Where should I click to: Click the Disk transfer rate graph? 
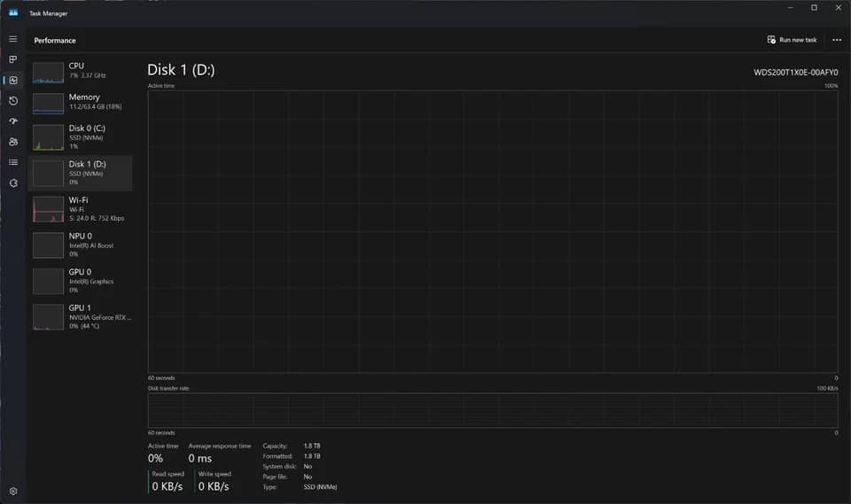click(x=493, y=411)
